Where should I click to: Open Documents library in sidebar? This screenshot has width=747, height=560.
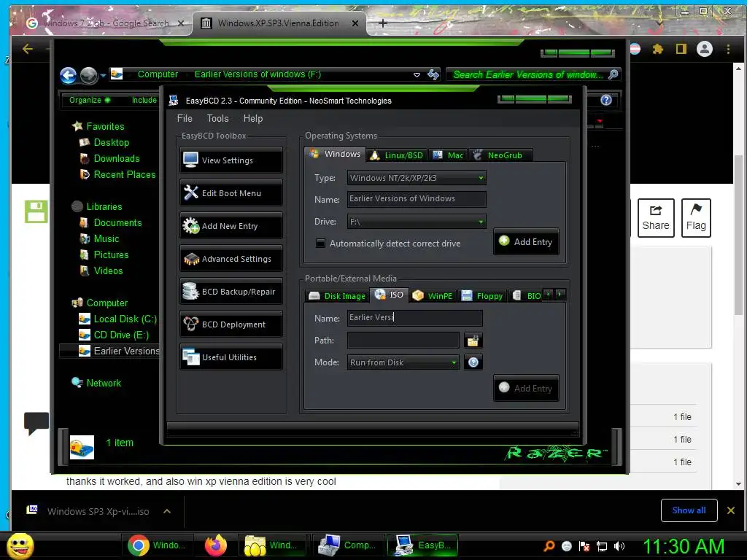click(x=111, y=223)
